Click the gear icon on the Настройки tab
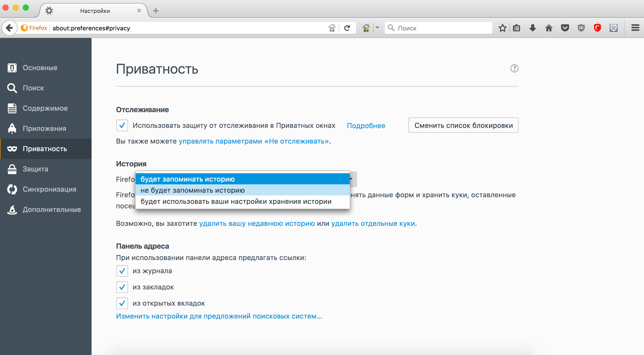Screen dimensions: 644x355 tap(49, 11)
